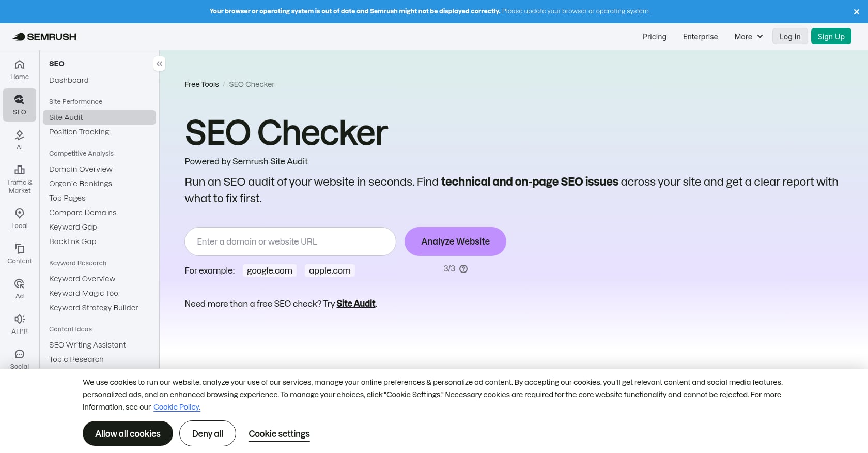
Task: Open Position Tracking
Action: [x=99, y=132]
